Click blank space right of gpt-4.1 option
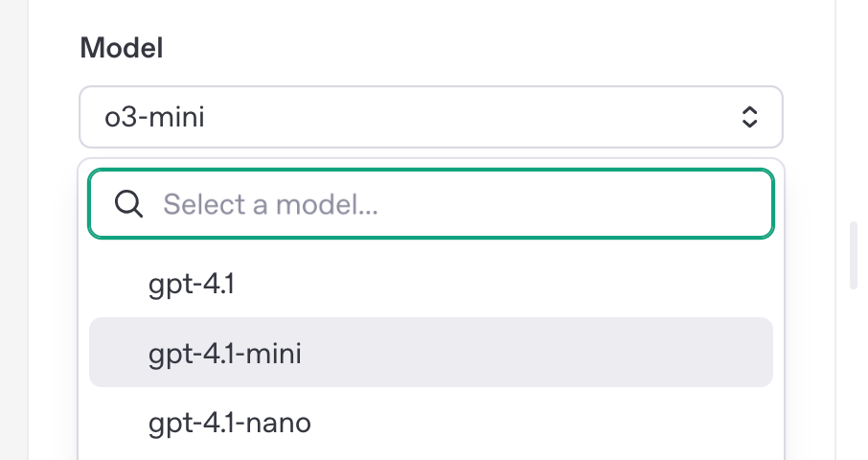This screenshot has width=868, height=460. point(498,284)
